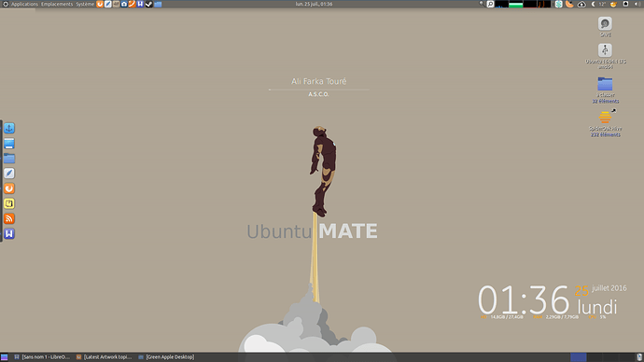Open the blue folder icon in left dock
644x362 pixels.
9,159
